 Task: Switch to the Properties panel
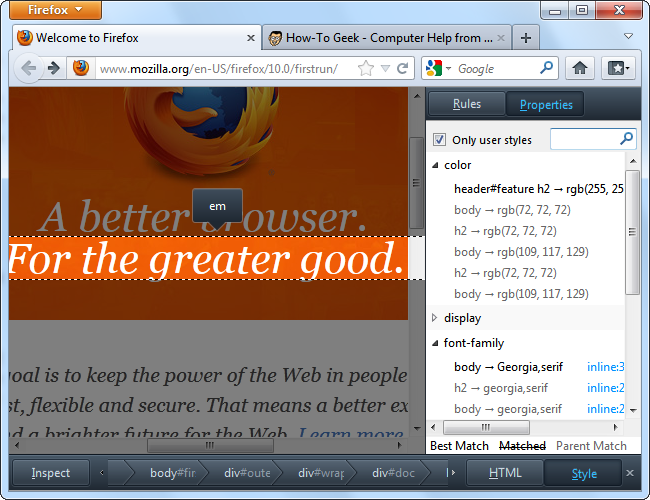click(x=546, y=105)
